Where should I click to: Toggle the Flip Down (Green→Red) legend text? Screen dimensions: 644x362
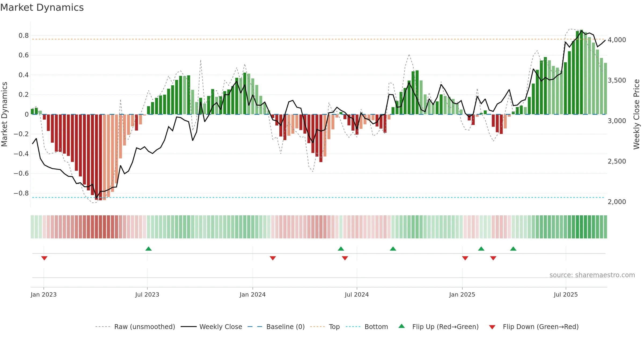click(541, 327)
